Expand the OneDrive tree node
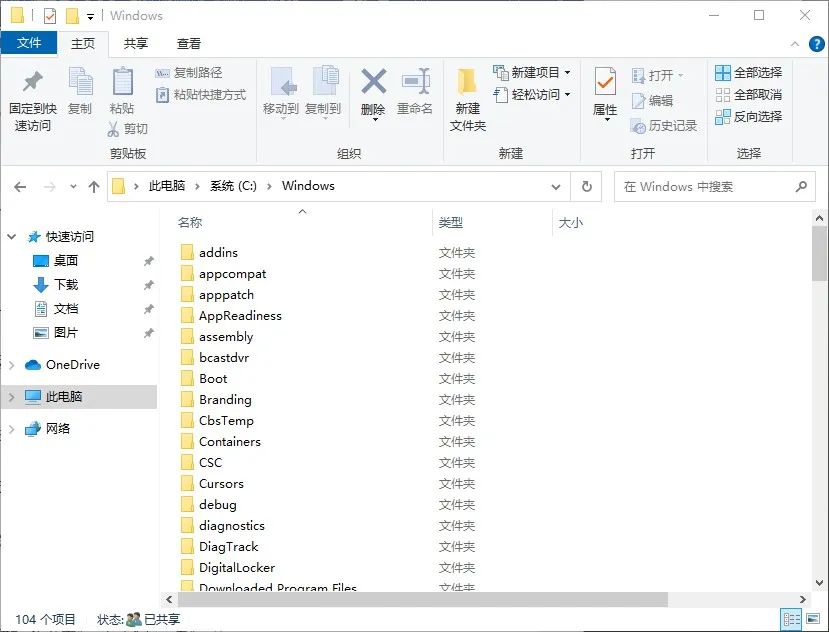This screenshot has width=829, height=632. pos(12,365)
